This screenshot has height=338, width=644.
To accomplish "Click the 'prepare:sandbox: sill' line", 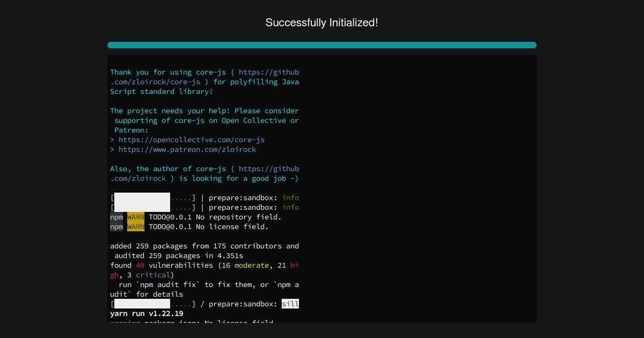I will (x=204, y=304).
